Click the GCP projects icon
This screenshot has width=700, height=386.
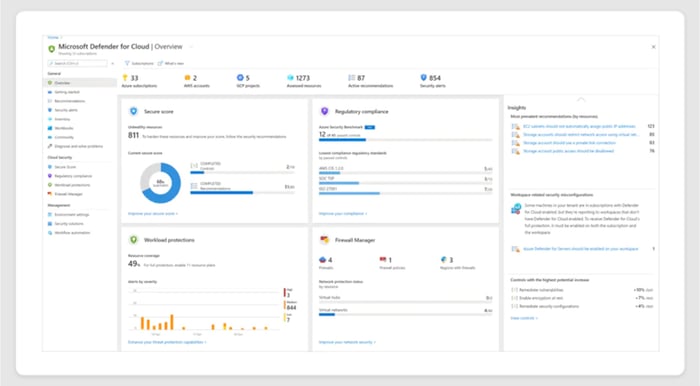point(240,78)
